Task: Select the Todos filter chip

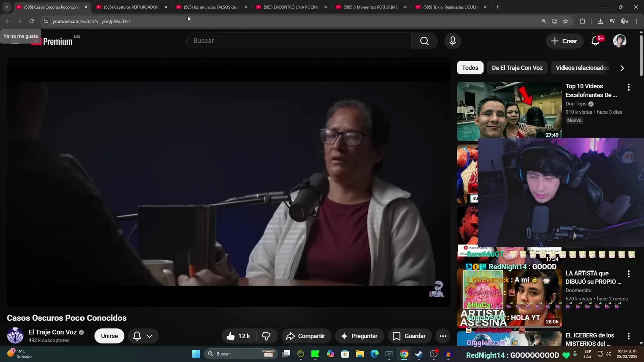Action: [x=470, y=68]
